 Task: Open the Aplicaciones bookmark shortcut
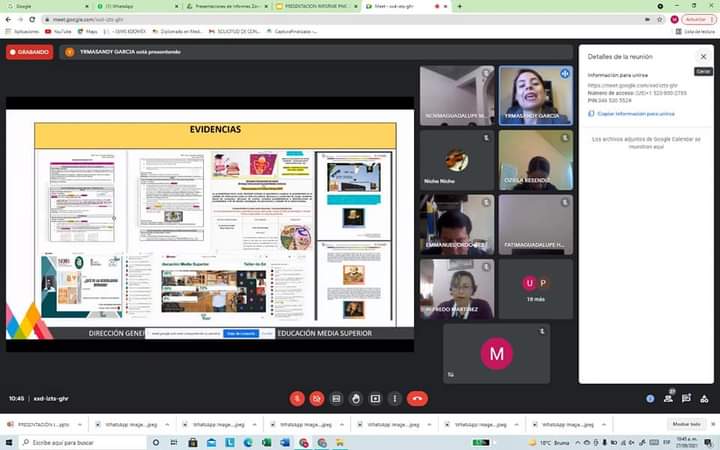coord(22,31)
